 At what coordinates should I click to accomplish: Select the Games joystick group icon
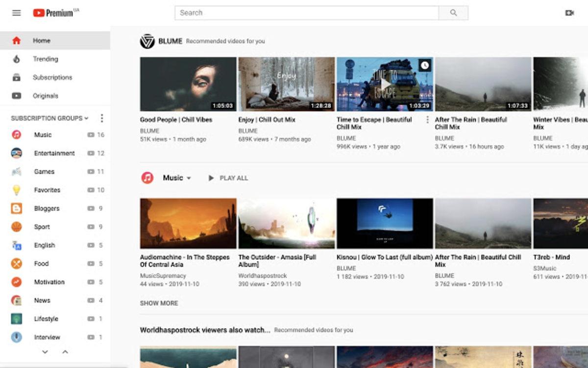(x=17, y=171)
